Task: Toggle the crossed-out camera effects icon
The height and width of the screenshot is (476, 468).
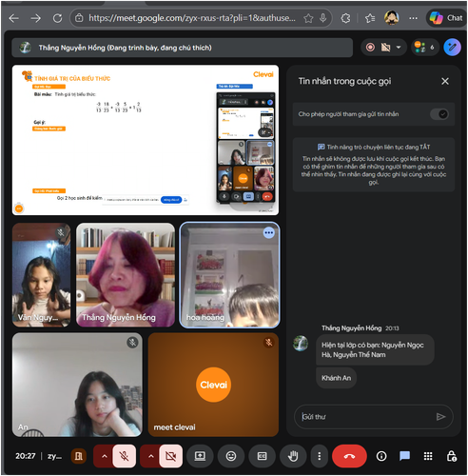Action: click(385, 48)
